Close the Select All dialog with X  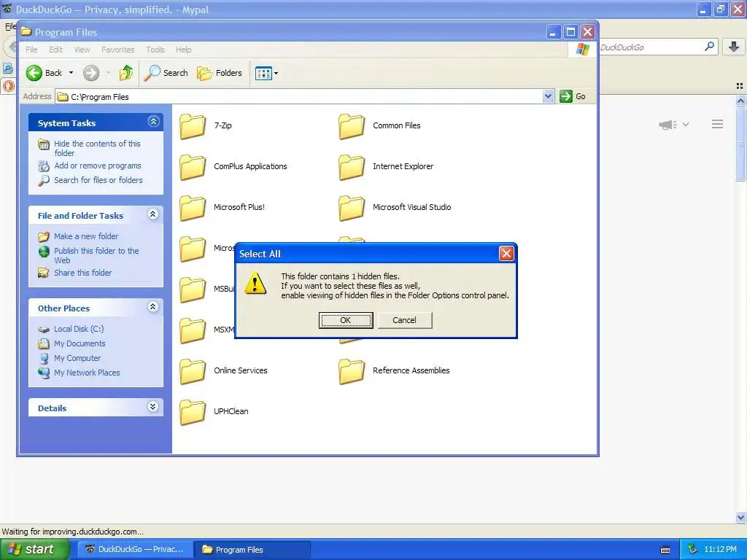click(506, 254)
